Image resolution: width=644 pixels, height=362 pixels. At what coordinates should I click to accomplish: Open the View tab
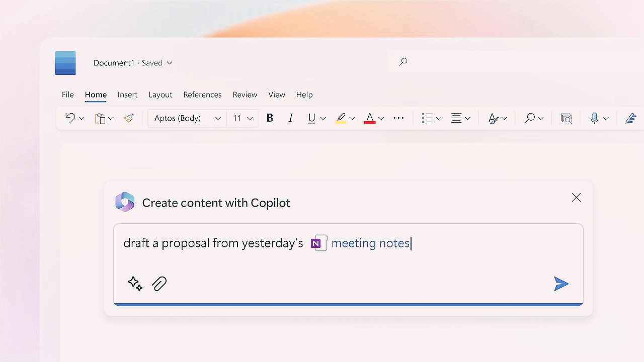pyautogui.click(x=277, y=95)
